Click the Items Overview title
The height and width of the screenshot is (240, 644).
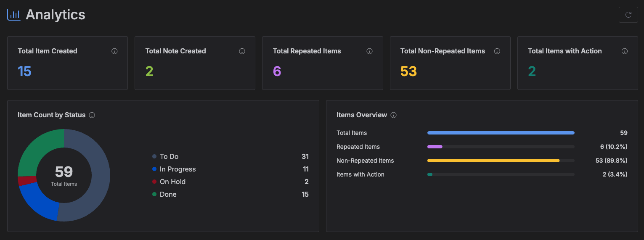tap(362, 115)
